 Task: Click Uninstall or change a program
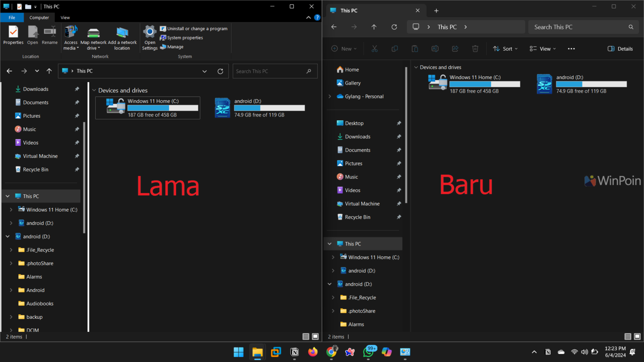[193, 28]
